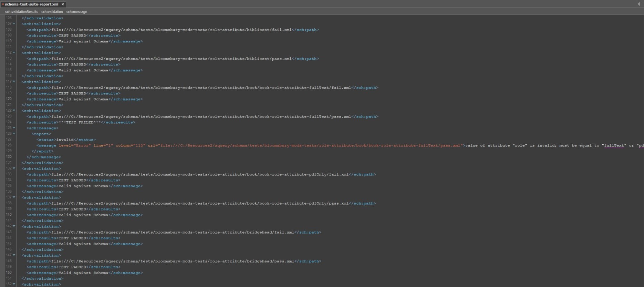Click Valid against Schema on line 110

[83, 41]
